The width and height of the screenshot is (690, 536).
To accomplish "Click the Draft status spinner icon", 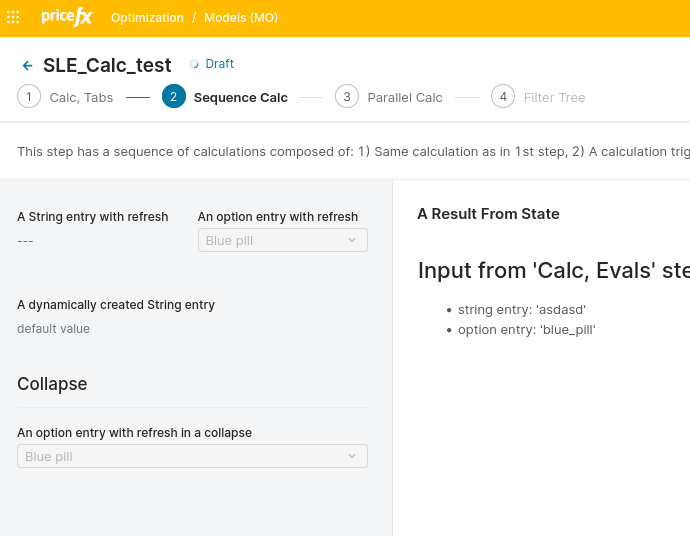I will click(194, 64).
